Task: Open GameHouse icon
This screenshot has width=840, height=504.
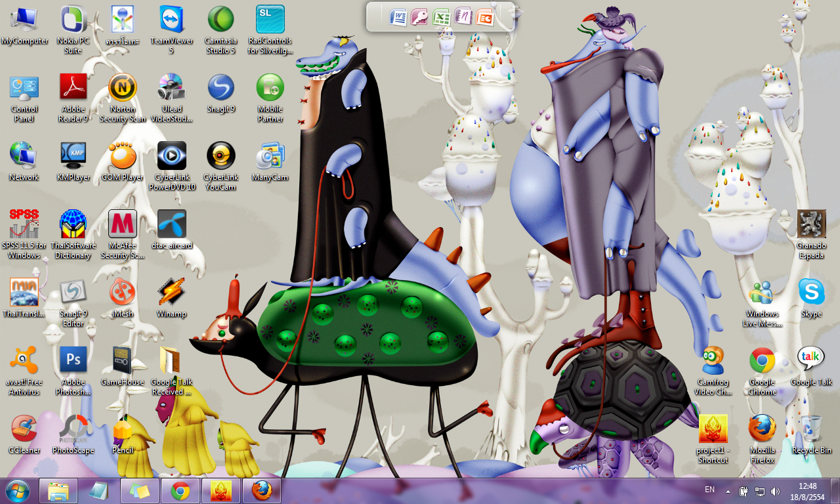Action: point(123,367)
